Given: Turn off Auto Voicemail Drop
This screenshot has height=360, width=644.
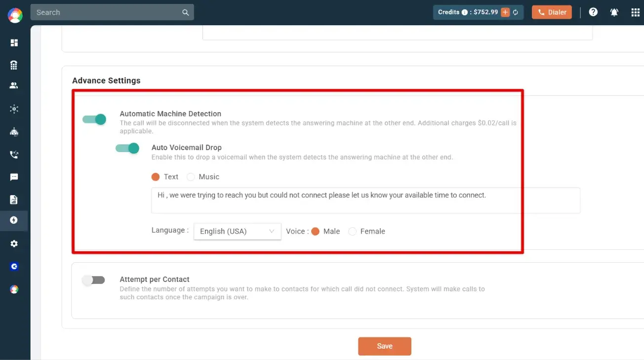Looking at the screenshot, I should [x=127, y=148].
